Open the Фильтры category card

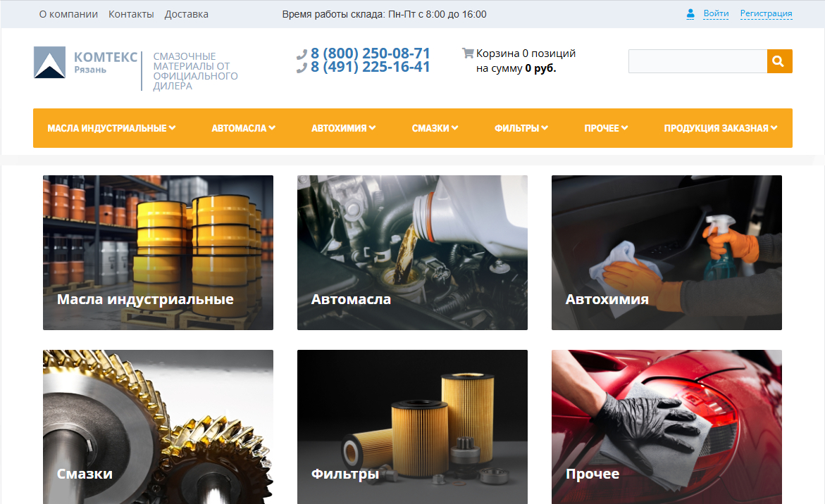coord(413,427)
